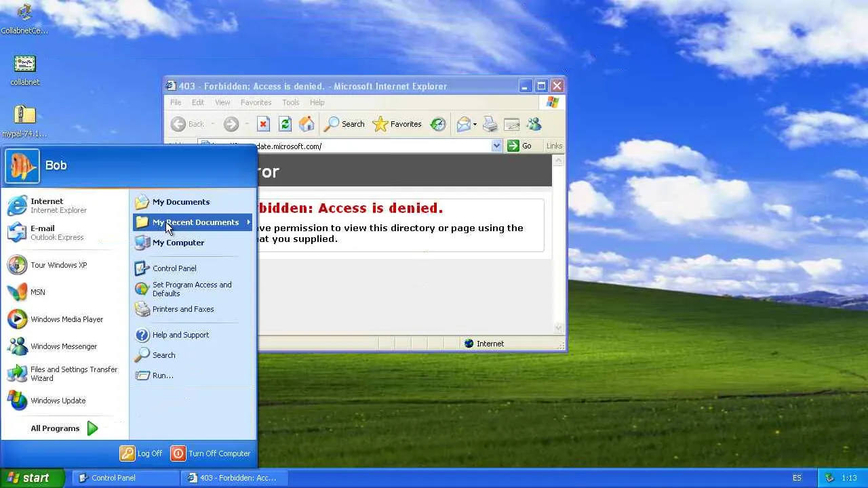The height and width of the screenshot is (488, 868).
Task: Click the ES language indicator in the taskbar
Action: tap(797, 478)
